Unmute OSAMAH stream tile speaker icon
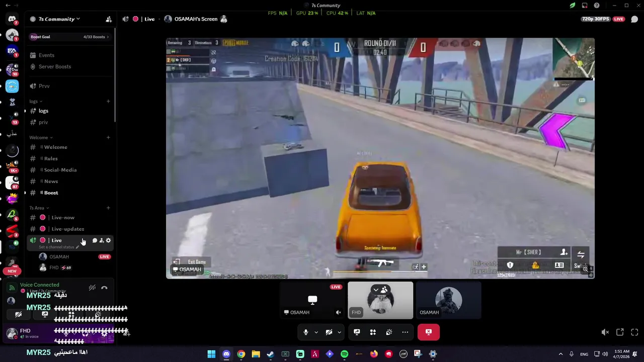 [338, 312]
